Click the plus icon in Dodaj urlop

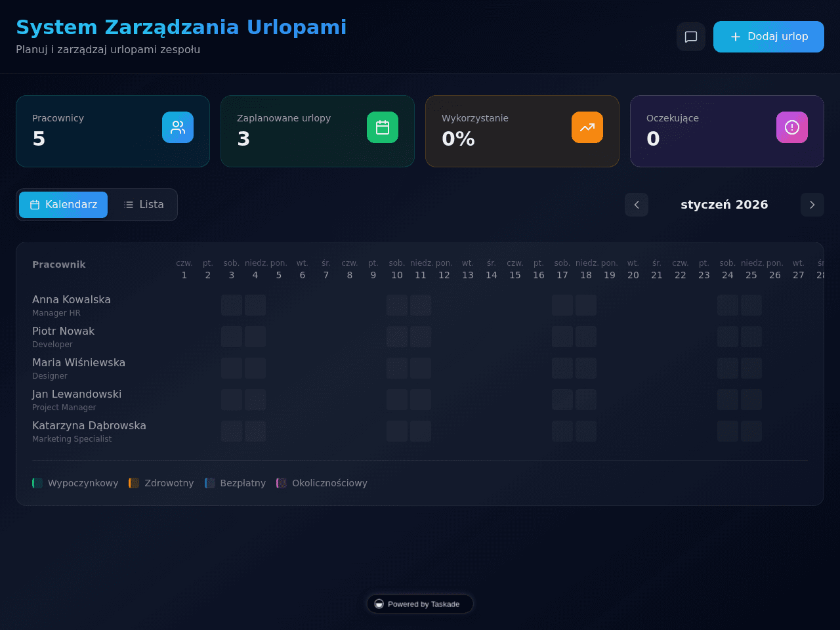(736, 37)
